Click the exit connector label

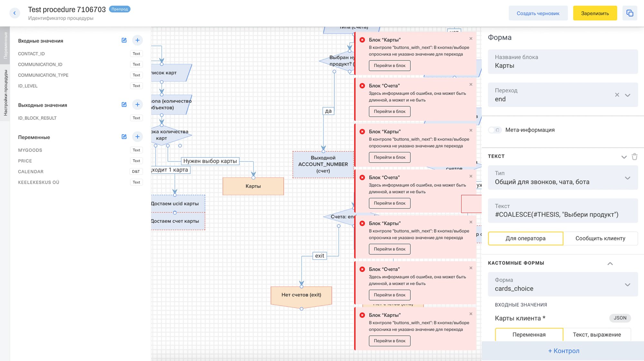[x=320, y=256]
